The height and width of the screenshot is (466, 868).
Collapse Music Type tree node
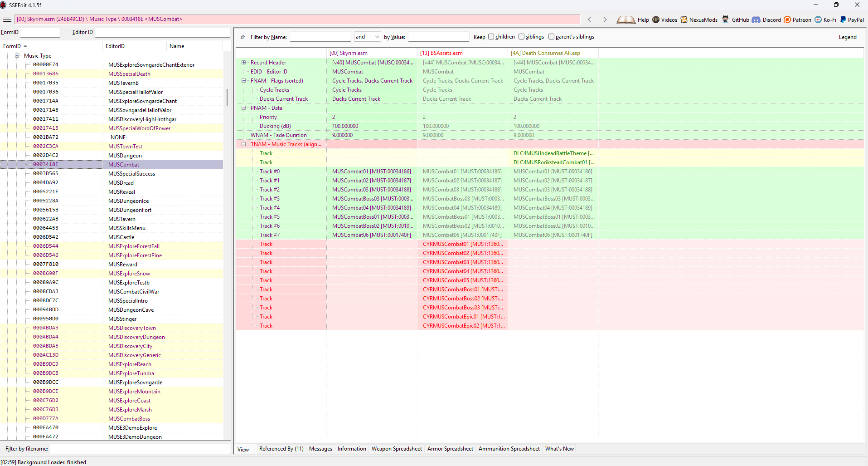tap(17, 56)
